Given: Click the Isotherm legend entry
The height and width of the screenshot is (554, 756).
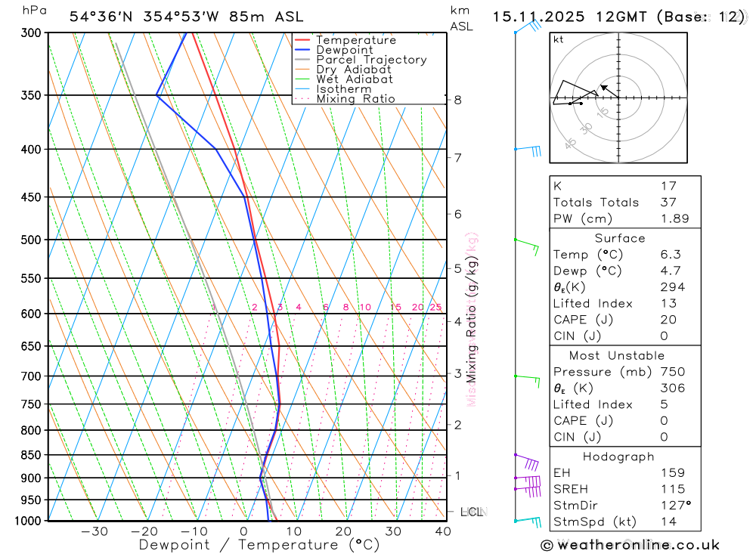Looking at the screenshot, I should coord(333,89).
